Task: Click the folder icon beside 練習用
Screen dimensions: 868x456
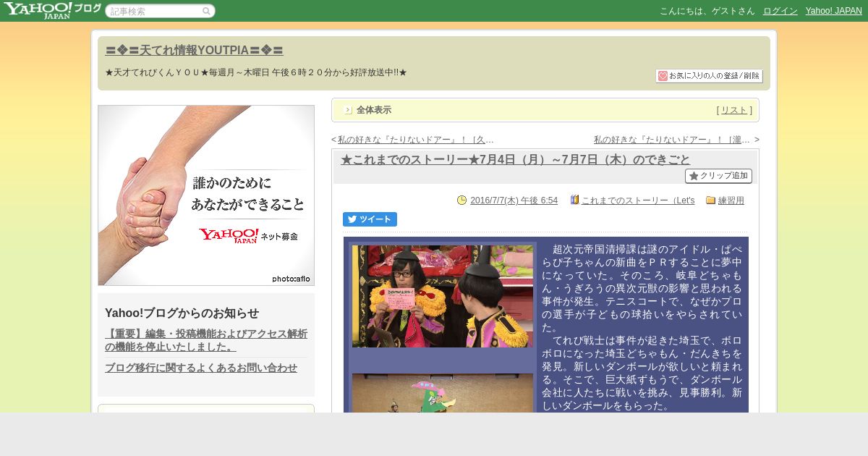Action: [710, 200]
